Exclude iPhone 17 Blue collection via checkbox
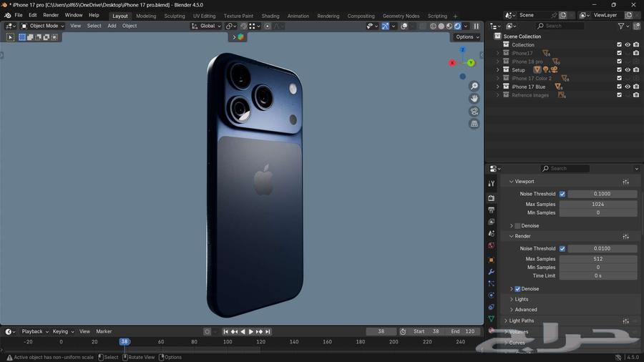Image resolution: width=644 pixels, height=362 pixels. click(x=619, y=87)
